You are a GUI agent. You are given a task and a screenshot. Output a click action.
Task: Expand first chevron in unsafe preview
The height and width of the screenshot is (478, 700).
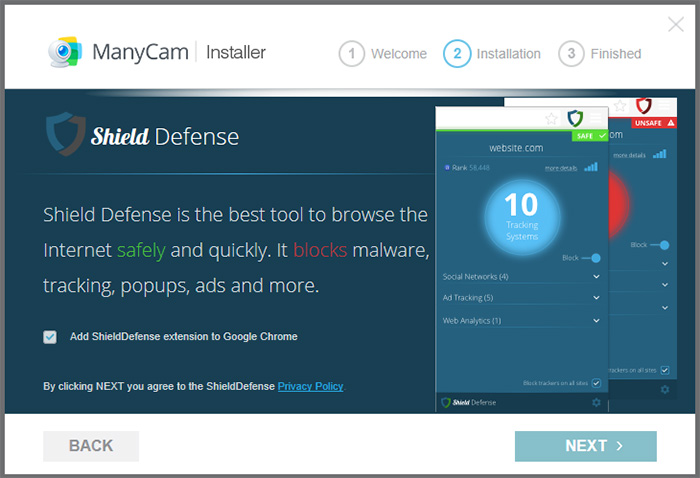click(665, 264)
